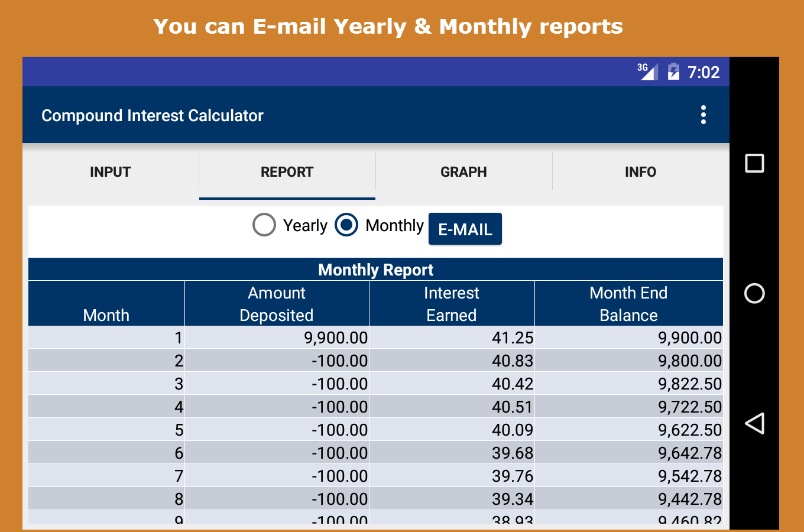Click month number 7 cell
The image size is (804, 532).
[106, 476]
